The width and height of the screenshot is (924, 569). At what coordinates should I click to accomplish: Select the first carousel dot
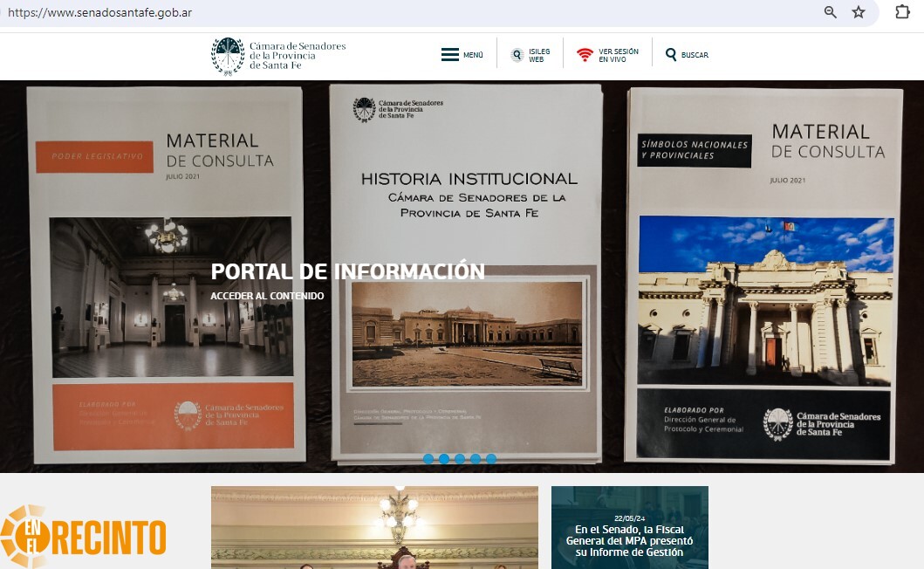point(428,459)
